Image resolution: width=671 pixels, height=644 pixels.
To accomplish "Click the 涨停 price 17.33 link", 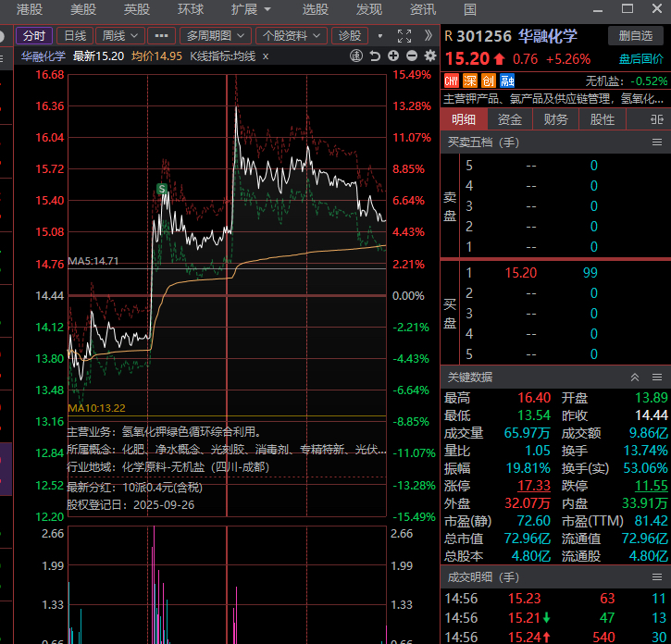I will (x=534, y=486).
